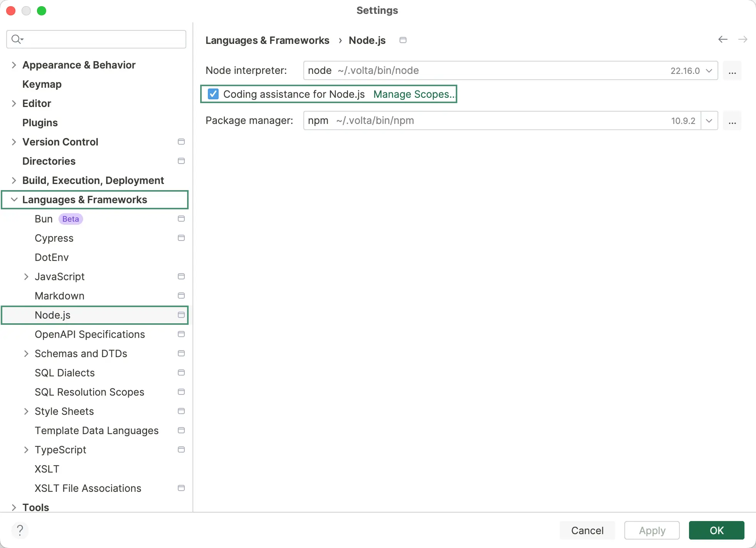Click OK to confirm settings
The image size is (756, 548).
pos(716,530)
